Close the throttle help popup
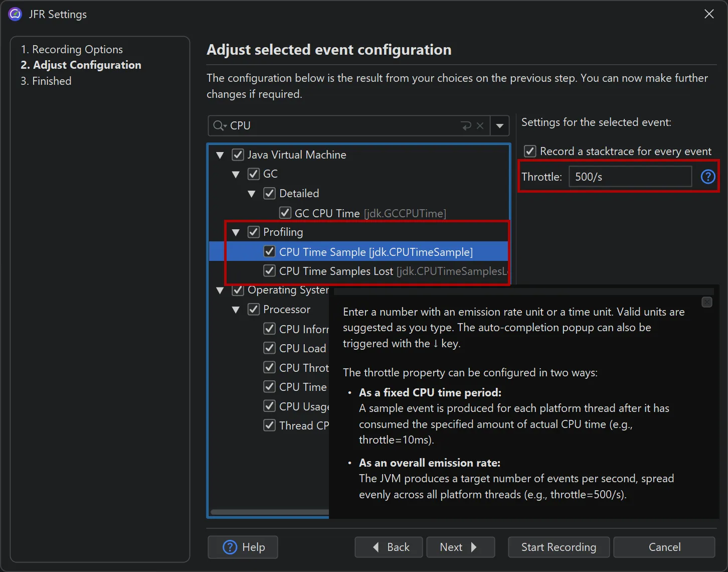This screenshot has height=572, width=728. 706,302
